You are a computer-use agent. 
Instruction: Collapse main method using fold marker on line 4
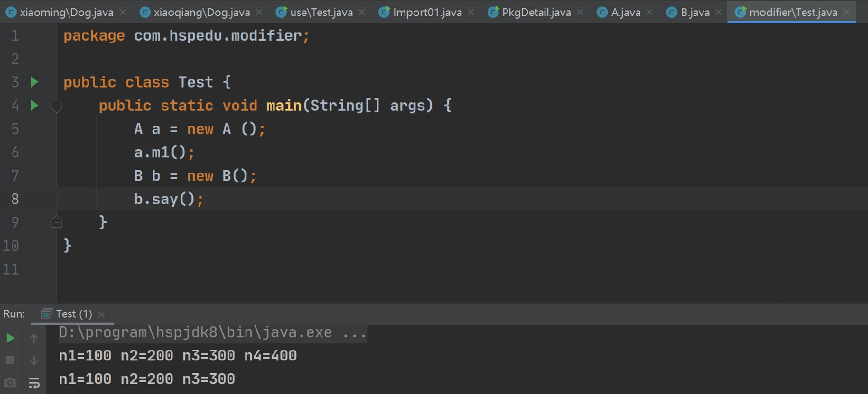tap(56, 106)
